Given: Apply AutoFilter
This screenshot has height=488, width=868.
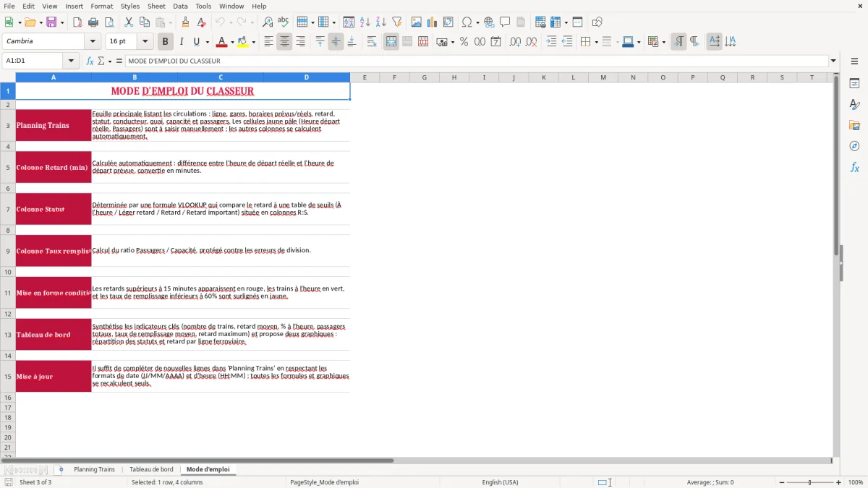Looking at the screenshot, I should (396, 22).
